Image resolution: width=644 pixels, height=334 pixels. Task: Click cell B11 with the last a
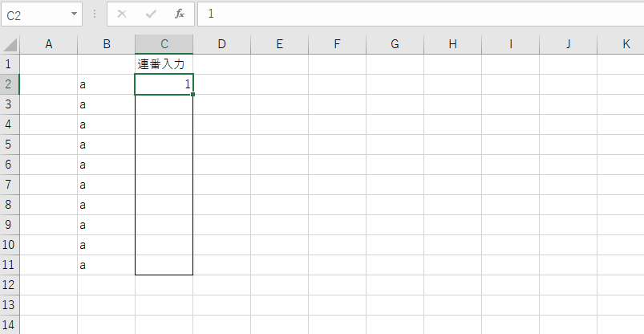(107, 265)
